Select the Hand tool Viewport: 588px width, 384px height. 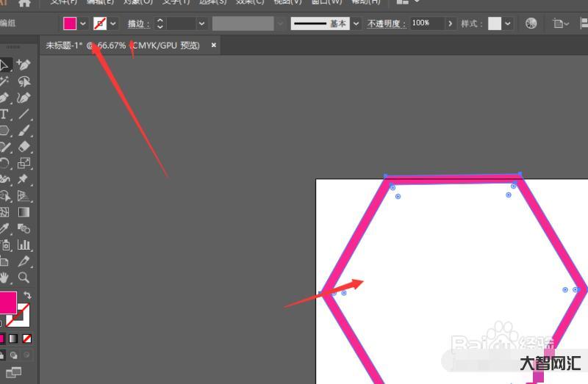point(4,278)
